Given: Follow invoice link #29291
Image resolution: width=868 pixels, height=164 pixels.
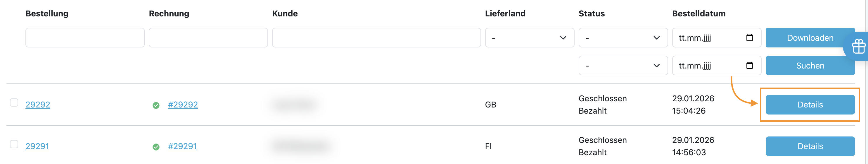Looking at the screenshot, I should pyautogui.click(x=182, y=146).
